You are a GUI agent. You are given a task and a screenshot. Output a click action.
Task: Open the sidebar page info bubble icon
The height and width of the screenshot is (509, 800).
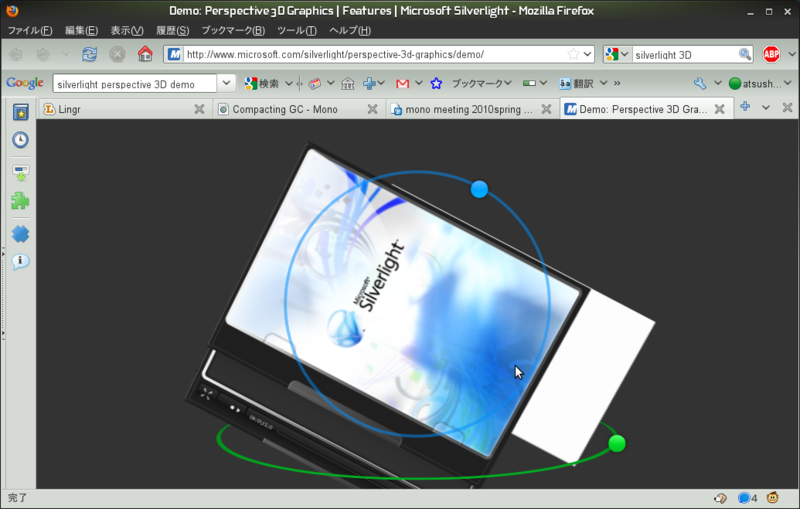[x=20, y=262]
